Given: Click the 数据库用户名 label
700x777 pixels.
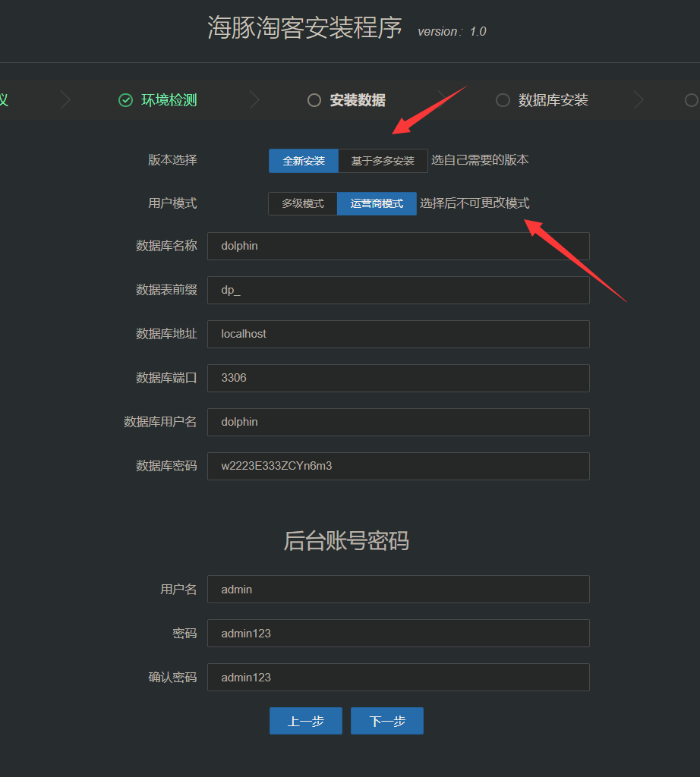Looking at the screenshot, I should (160, 422).
